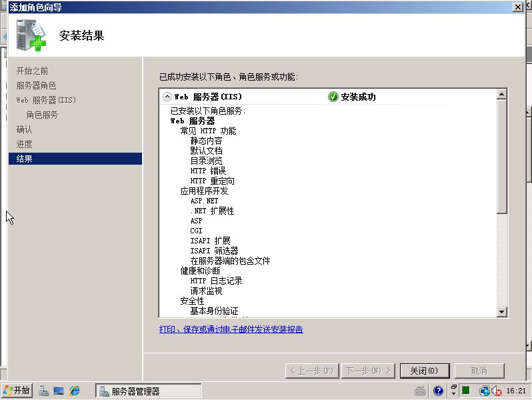Click the CGI entry

pyautogui.click(x=196, y=231)
